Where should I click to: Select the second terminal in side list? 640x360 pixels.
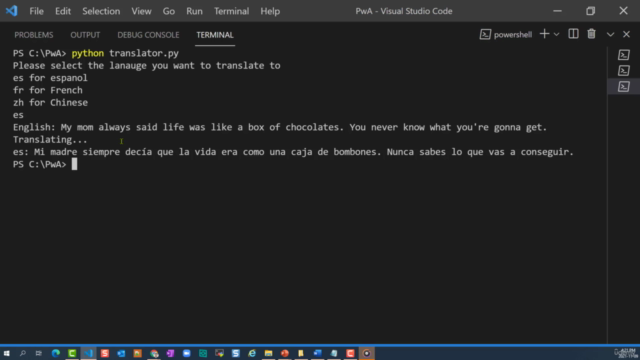(x=624, y=71)
